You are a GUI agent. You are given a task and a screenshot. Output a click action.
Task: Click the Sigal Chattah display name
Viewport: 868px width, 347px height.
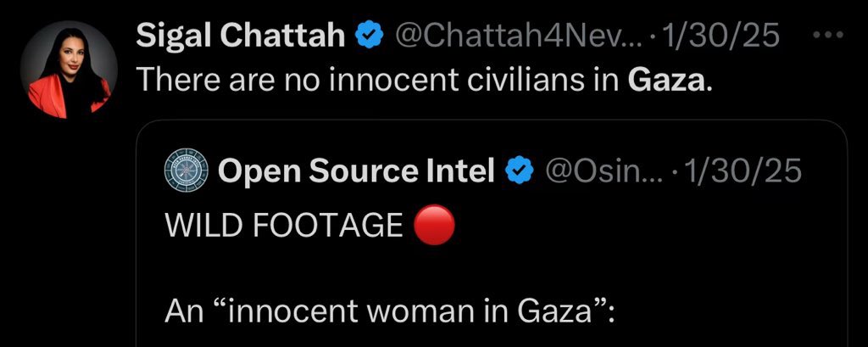[241, 36]
